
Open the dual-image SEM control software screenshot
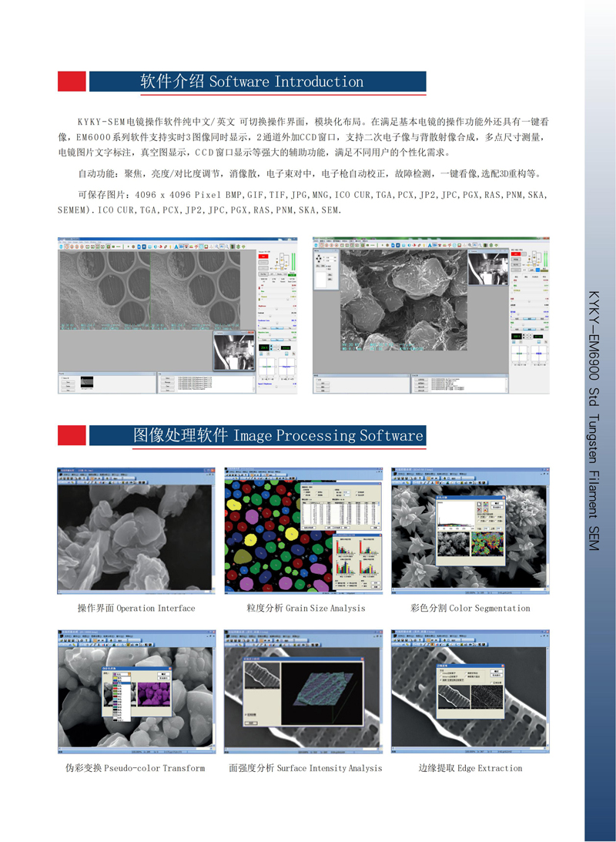(178, 315)
